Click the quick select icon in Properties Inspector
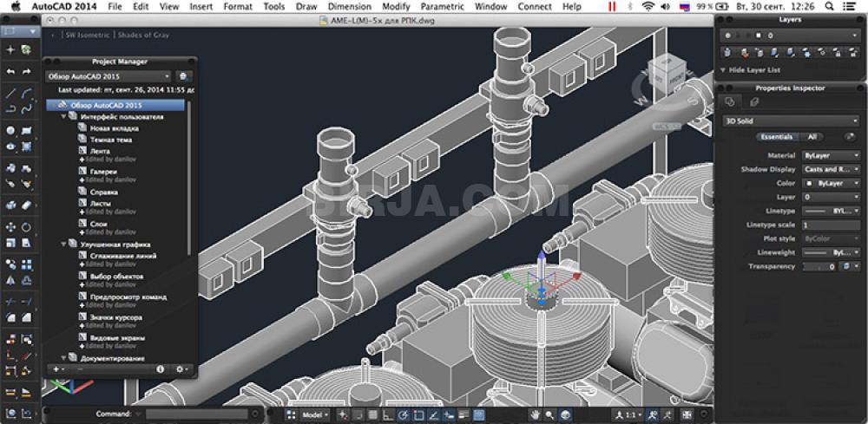This screenshot has width=868, height=424. (850, 136)
